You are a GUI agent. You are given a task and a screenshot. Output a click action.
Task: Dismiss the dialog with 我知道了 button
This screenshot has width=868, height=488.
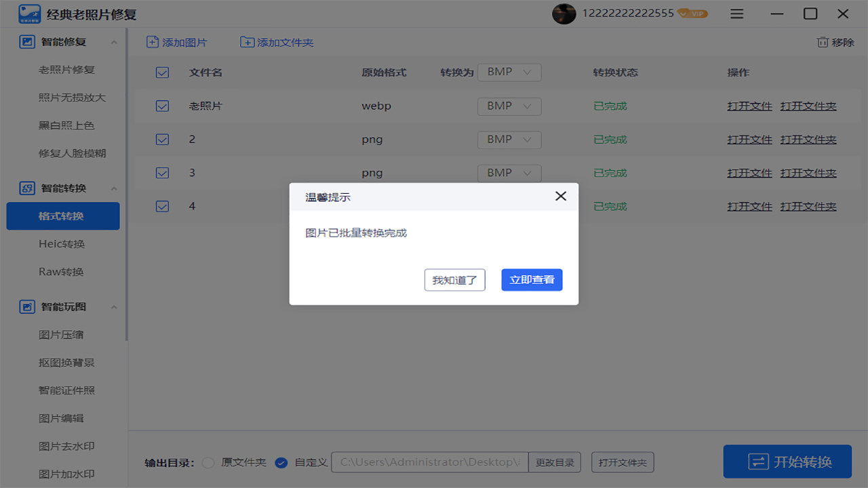tap(454, 280)
